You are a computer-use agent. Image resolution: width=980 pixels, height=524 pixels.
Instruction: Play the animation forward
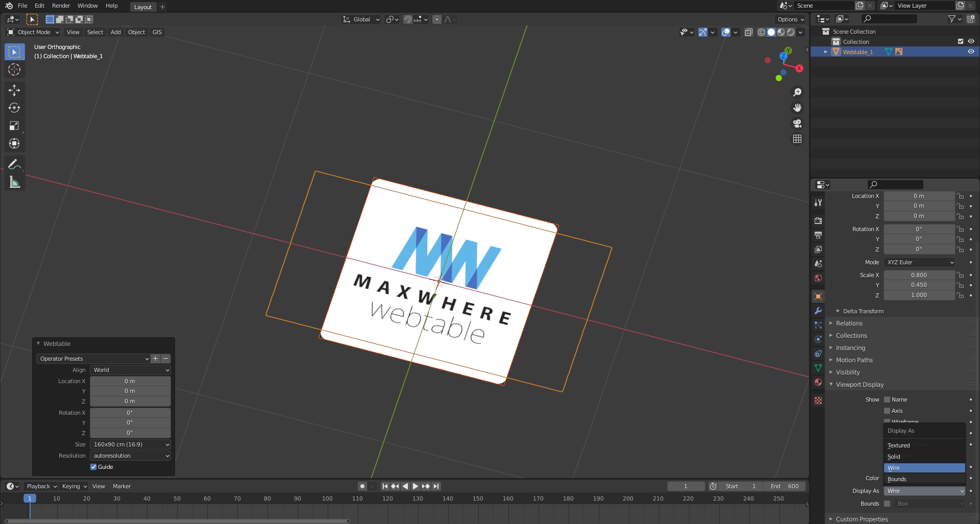[415, 486]
